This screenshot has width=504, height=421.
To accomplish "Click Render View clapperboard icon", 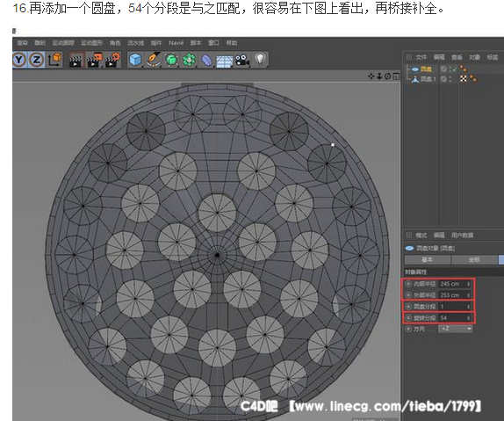I will pyautogui.click(x=76, y=60).
